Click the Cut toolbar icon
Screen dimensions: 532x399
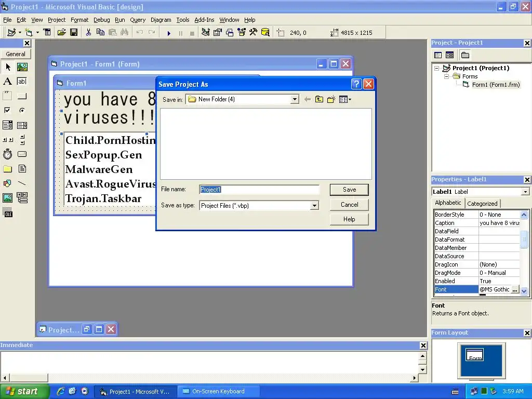[x=88, y=33]
